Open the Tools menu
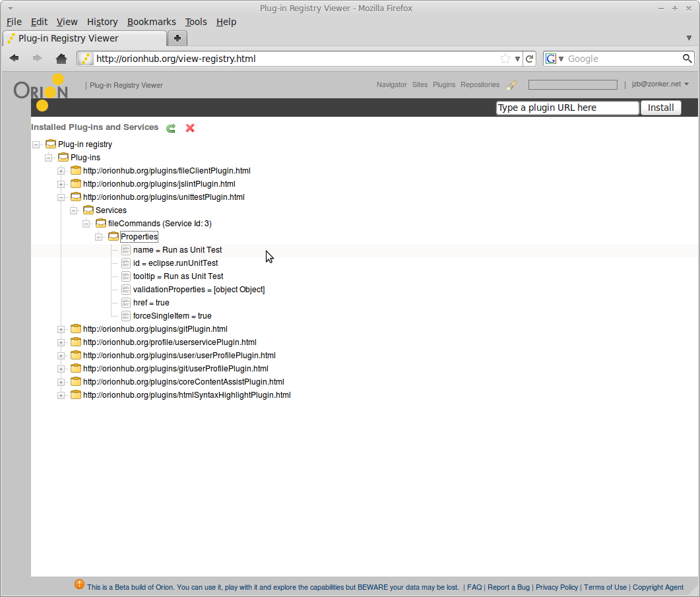 click(195, 22)
